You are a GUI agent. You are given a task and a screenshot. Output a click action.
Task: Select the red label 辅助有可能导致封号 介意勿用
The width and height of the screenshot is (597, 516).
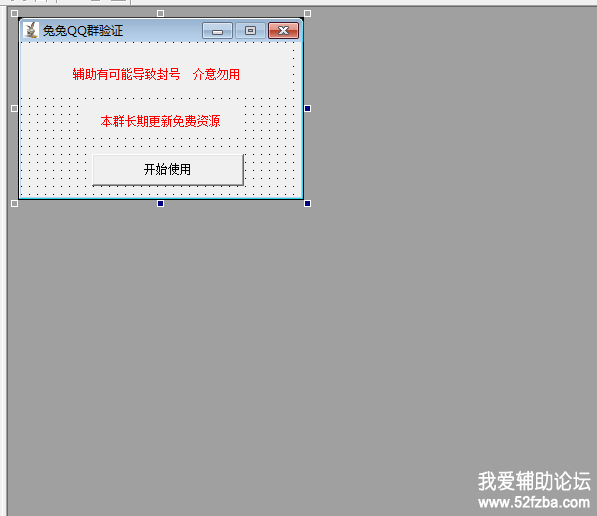point(156,74)
